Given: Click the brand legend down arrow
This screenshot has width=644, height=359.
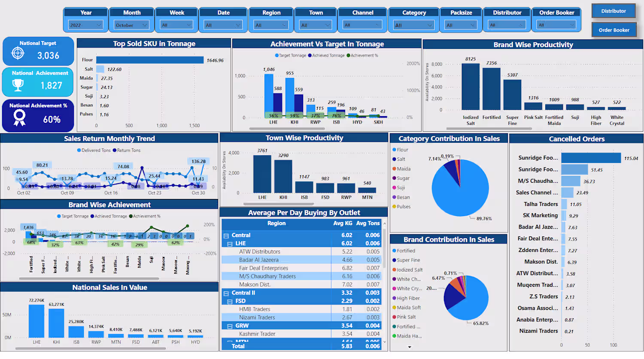Looking at the screenshot, I should coord(410,347).
